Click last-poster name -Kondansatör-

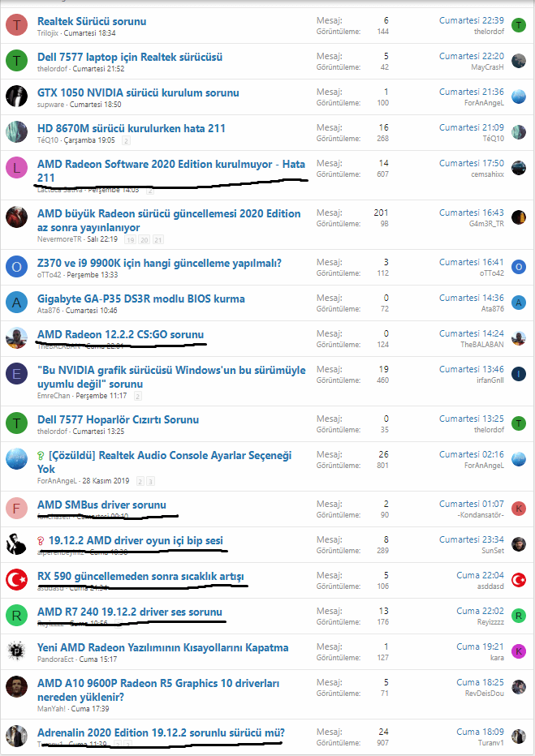[481, 515]
